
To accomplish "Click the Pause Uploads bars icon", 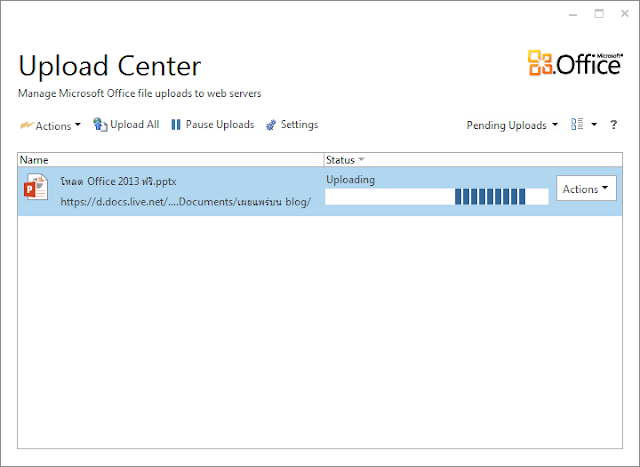I will (x=176, y=125).
